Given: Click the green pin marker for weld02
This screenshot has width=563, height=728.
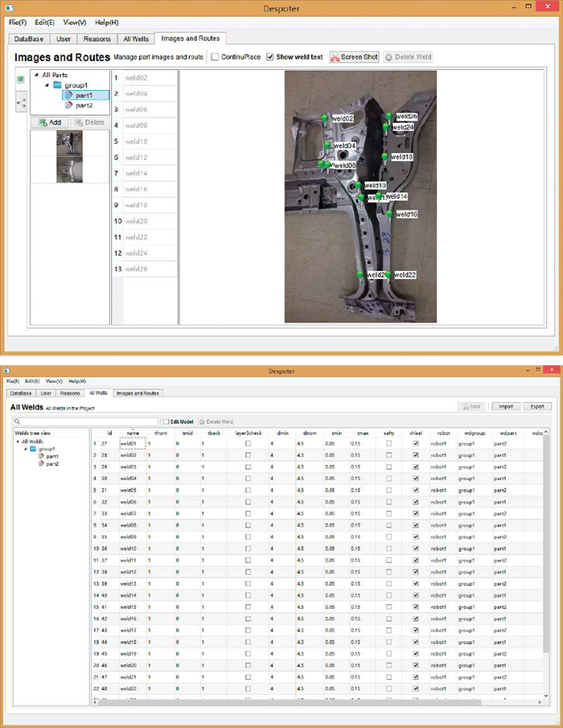Looking at the screenshot, I should click(x=325, y=118).
